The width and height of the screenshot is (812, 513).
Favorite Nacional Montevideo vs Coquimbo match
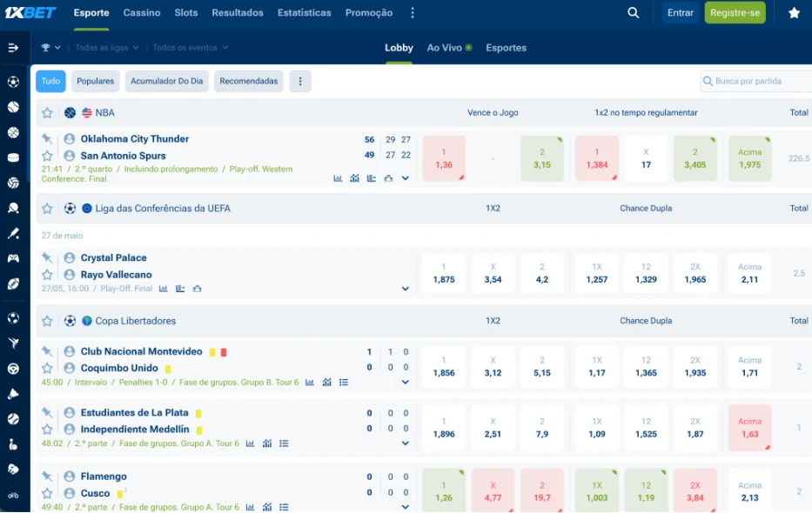coord(47,368)
